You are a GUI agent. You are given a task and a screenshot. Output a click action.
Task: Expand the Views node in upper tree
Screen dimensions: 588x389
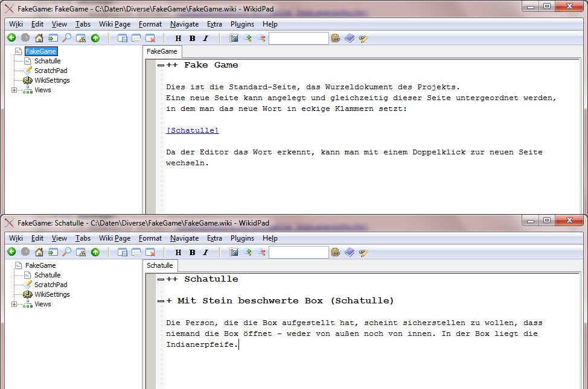coord(14,90)
